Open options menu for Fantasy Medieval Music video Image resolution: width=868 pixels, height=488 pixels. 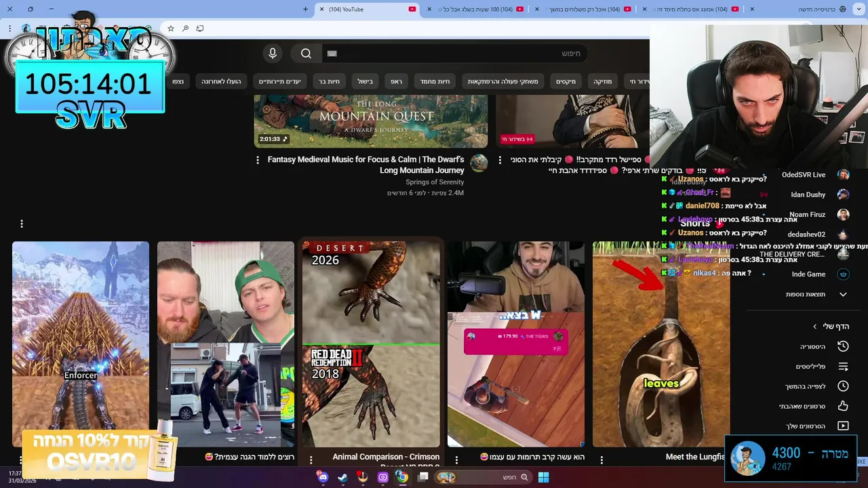click(258, 160)
